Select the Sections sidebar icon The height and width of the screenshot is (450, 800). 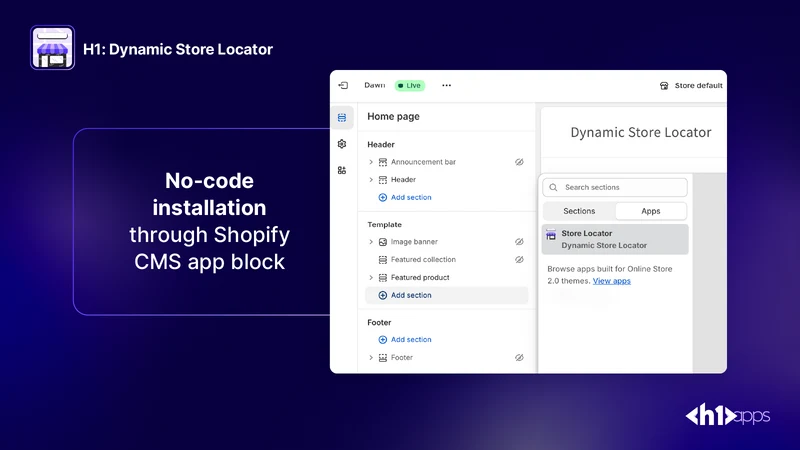(342, 118)
